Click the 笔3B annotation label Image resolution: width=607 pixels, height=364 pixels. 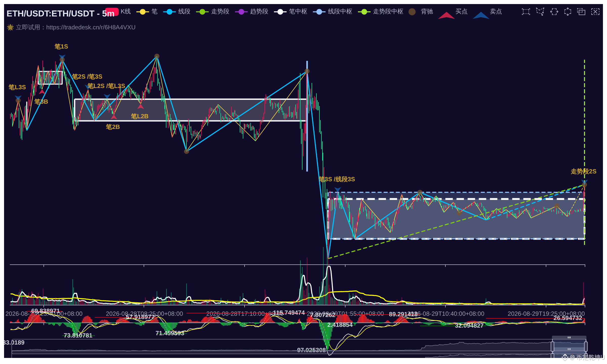click(41, 102)
